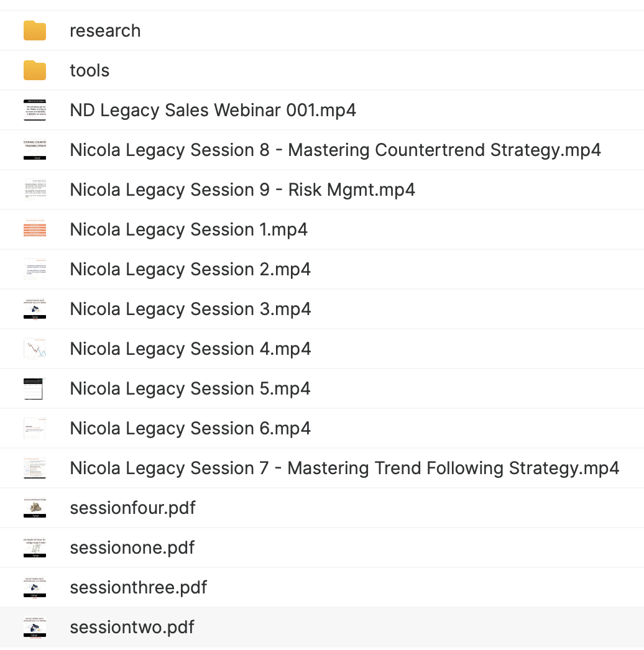The width and height of the screenshot is (644, 650).
Task: Click thumbnail of Nicola Legacy Session 1.mp4
Action: (35, 229)
